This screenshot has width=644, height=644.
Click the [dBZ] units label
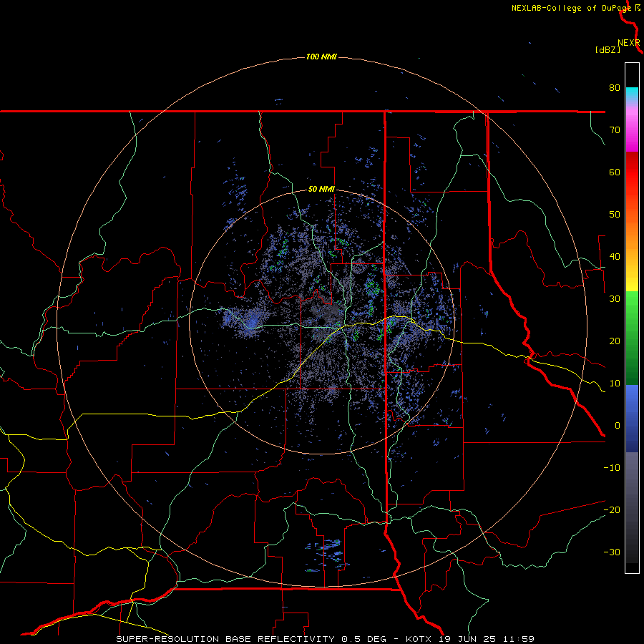[608, 49]
